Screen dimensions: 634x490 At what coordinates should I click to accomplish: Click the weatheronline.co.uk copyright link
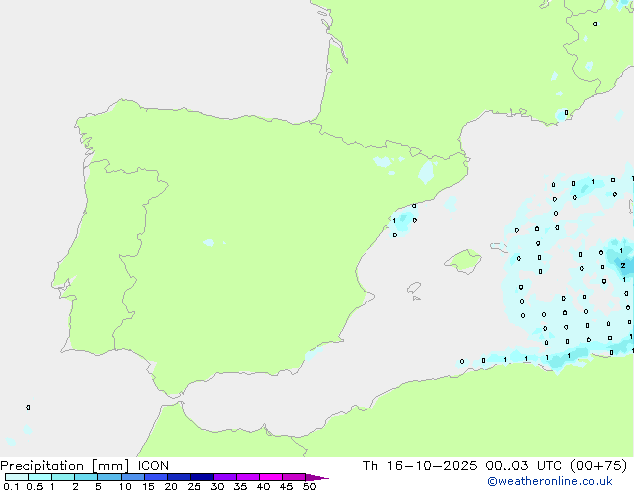click(x=550, y=481)
